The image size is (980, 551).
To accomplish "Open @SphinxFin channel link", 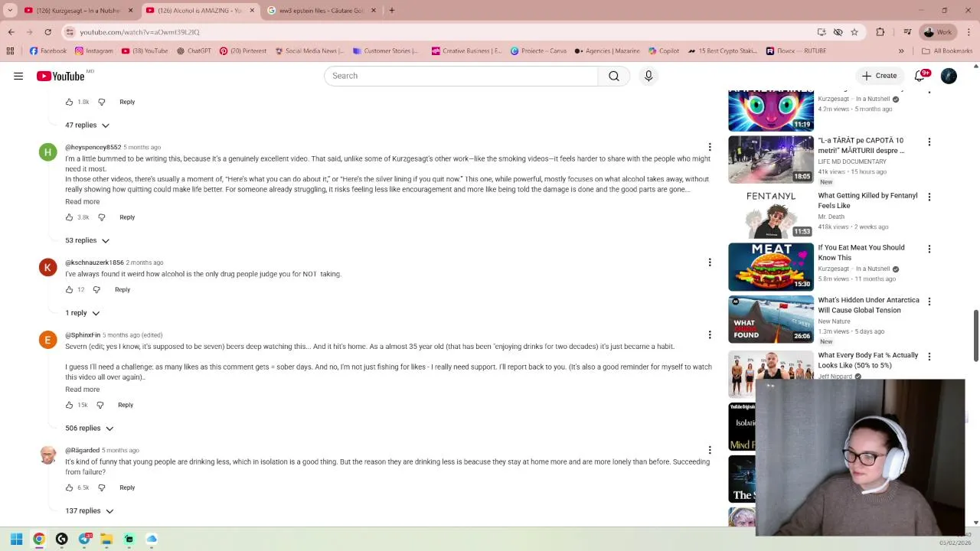I will pyautogui.click(x=83, y=335).
